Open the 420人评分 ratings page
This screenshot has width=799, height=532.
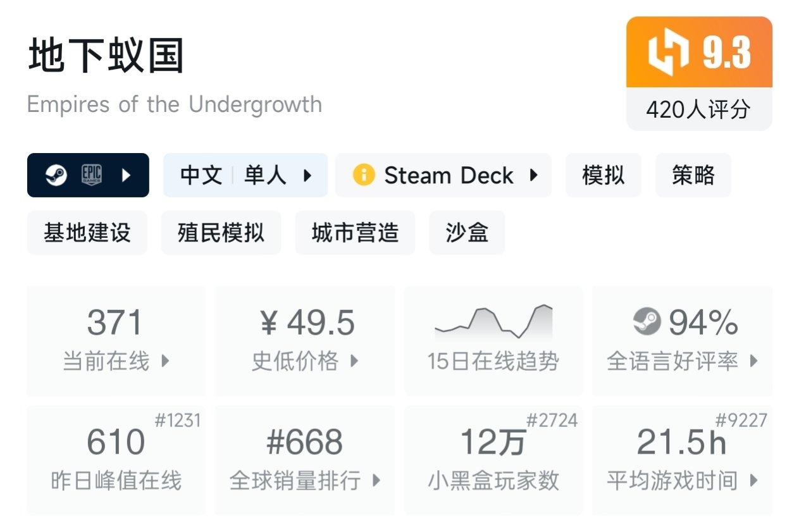[x=698, y=110]
